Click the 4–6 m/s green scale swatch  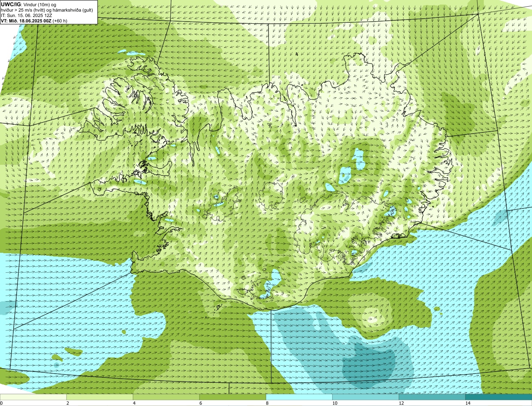tap(166, 397)
